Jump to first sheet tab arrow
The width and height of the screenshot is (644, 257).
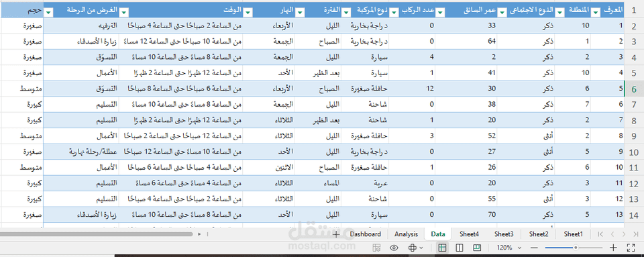[x=600, y=234]
